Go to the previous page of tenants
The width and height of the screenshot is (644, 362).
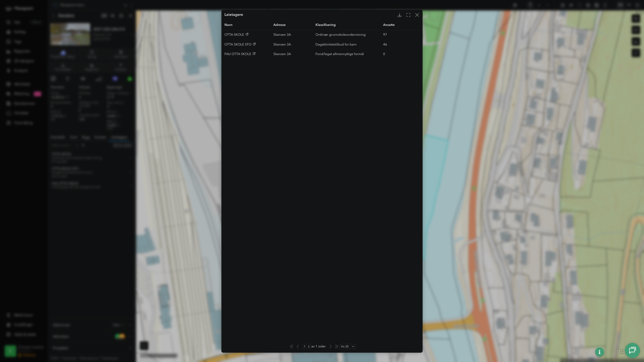298,346
